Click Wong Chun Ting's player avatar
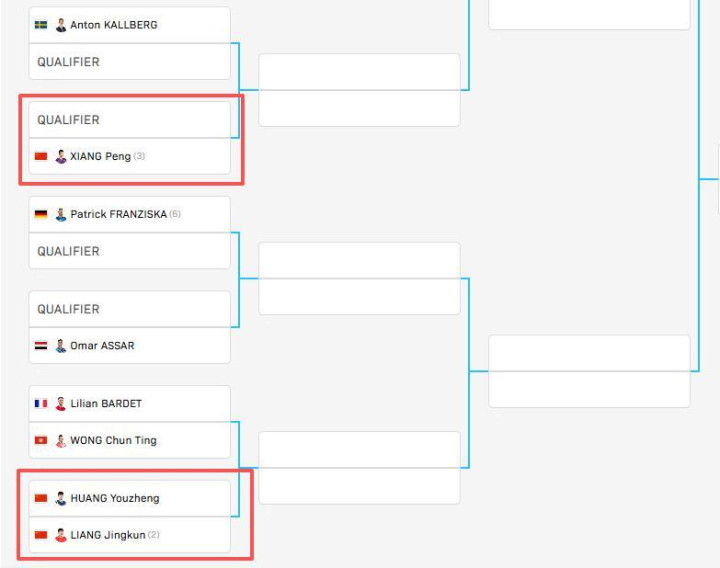Screen dimensions: 720x568 coord(61,441)
